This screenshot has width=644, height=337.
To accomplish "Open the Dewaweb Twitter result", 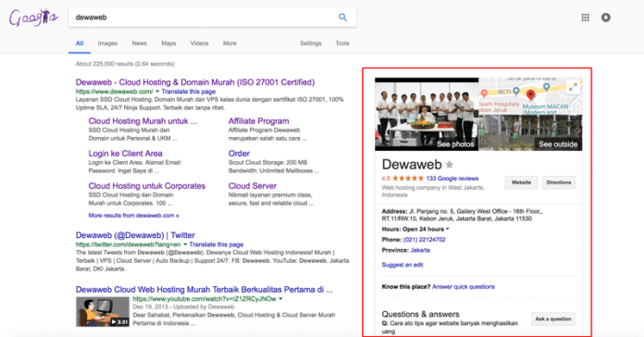I will coord(135,235).
